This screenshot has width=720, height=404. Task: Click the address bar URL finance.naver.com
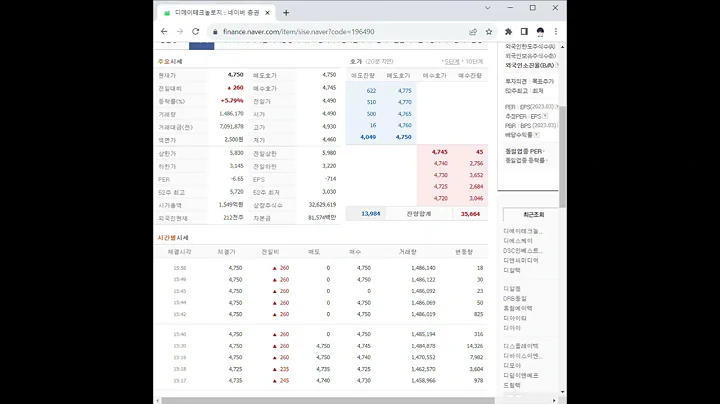pos(298,32)
